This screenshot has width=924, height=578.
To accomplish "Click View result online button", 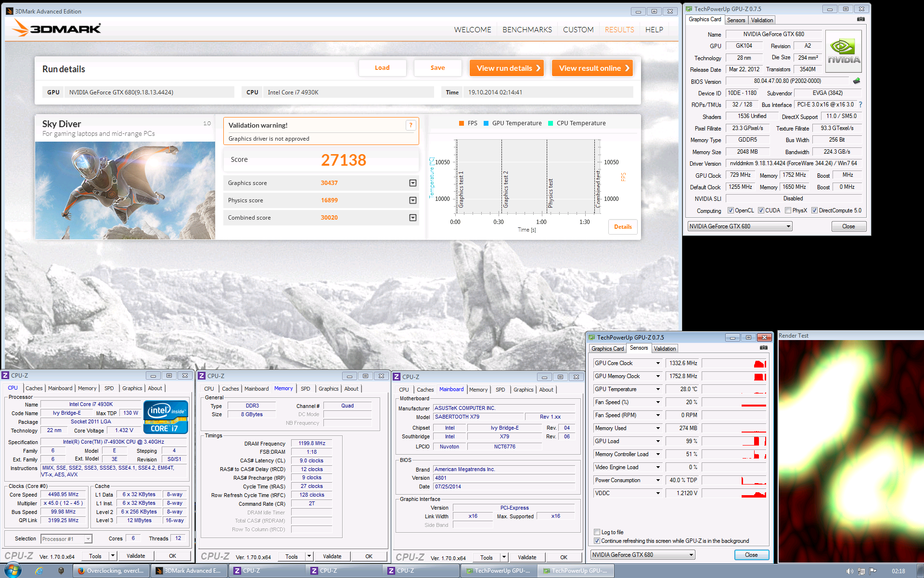I will click(x=592, y=68).
